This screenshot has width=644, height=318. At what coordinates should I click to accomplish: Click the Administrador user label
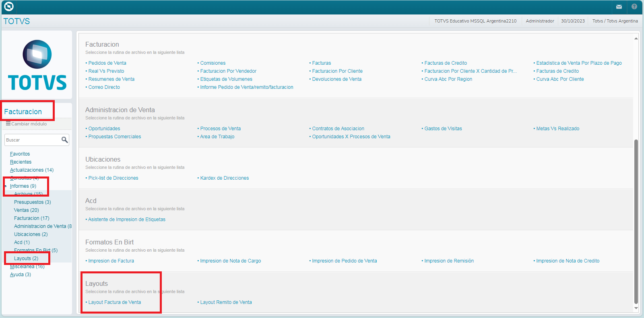540,21
